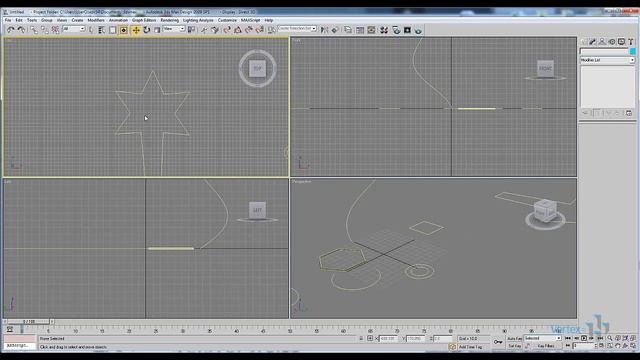
Task: Toggle the Snaps Toggle magnet icon
Action: pyautogui.click(x=227, y=30)
